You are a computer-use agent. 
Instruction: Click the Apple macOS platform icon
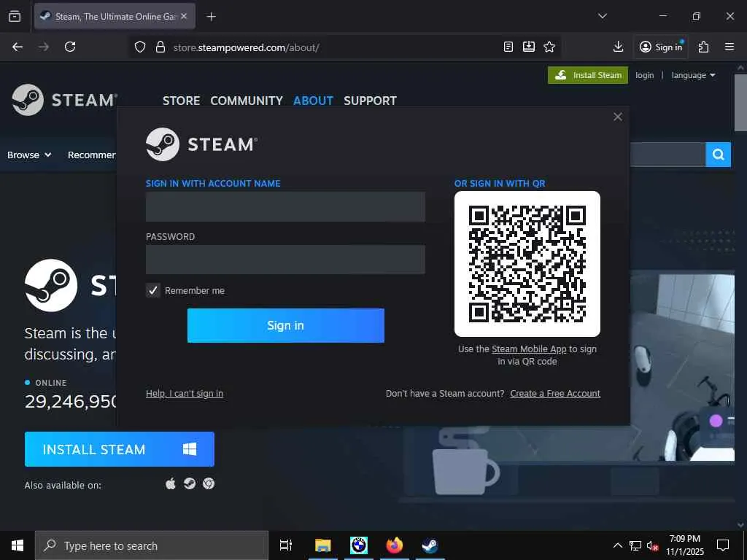point(171,484)
